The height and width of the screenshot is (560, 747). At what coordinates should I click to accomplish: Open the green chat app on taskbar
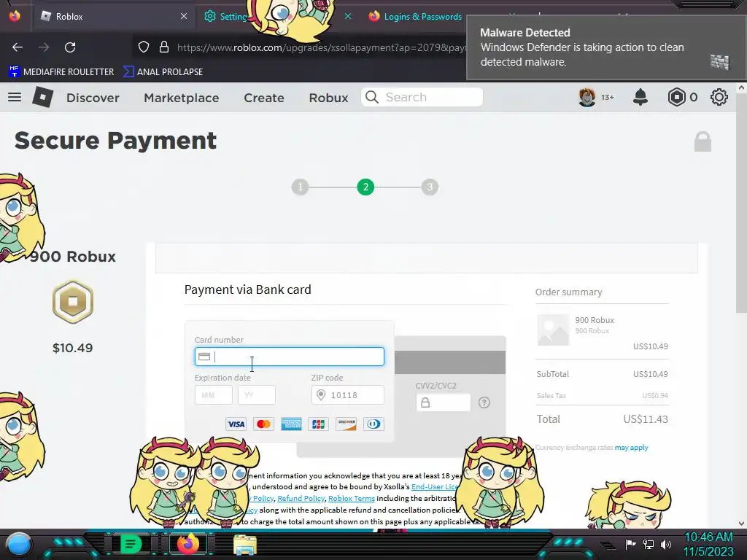click(x=131, y=544)
